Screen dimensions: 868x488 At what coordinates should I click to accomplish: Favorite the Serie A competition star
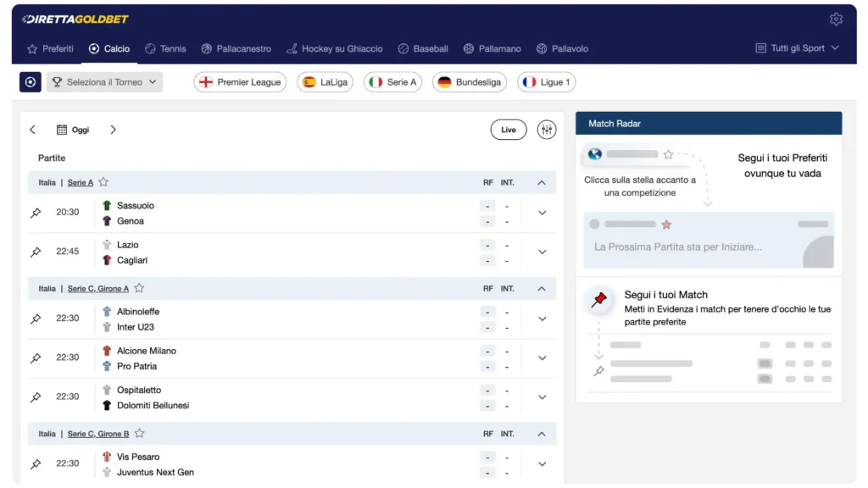coord(103,181)
